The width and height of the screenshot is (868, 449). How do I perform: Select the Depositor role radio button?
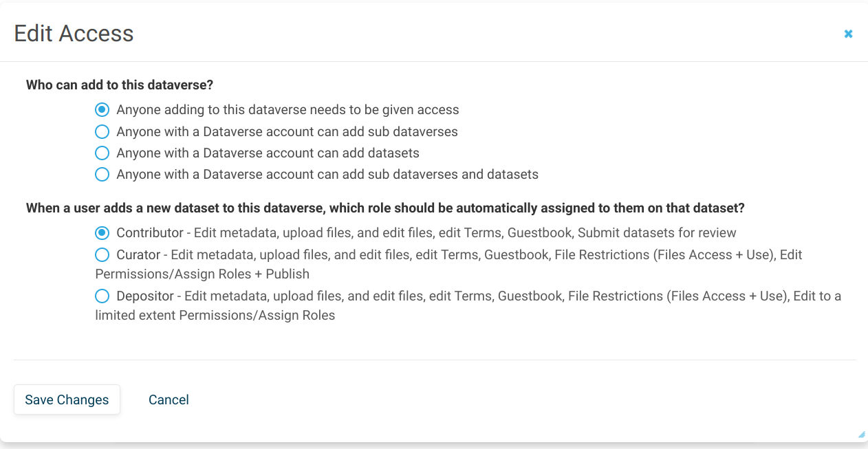(x=102, y=296)
